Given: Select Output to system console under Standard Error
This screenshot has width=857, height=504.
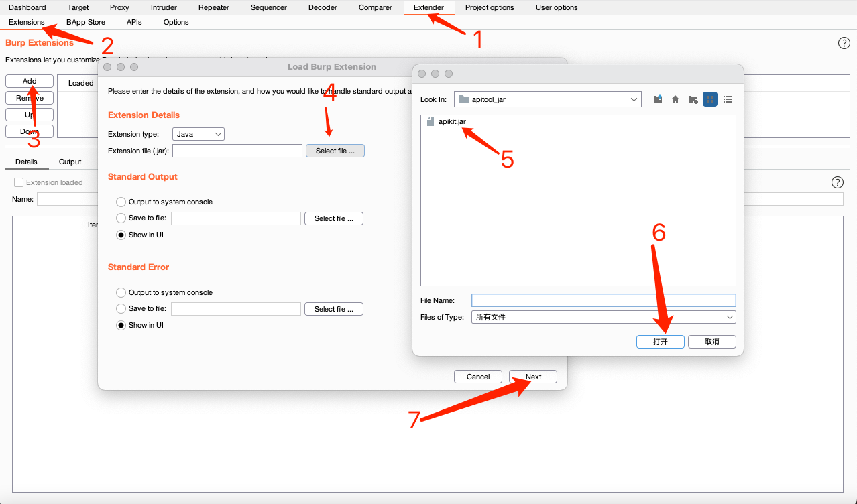Looking at the screenshot, I should [121, 292].
